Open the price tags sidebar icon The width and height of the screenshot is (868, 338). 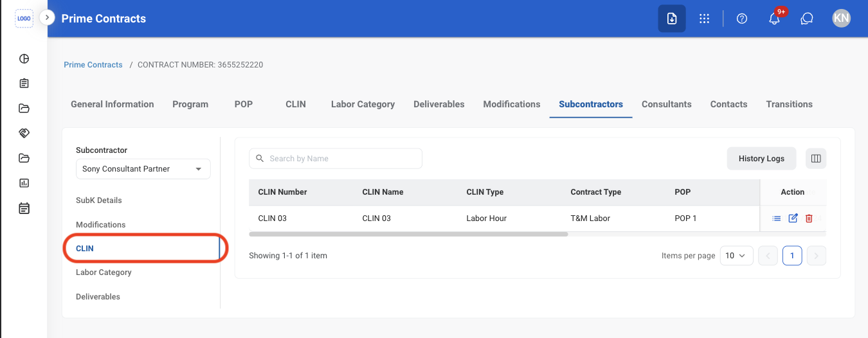point(24,133)
